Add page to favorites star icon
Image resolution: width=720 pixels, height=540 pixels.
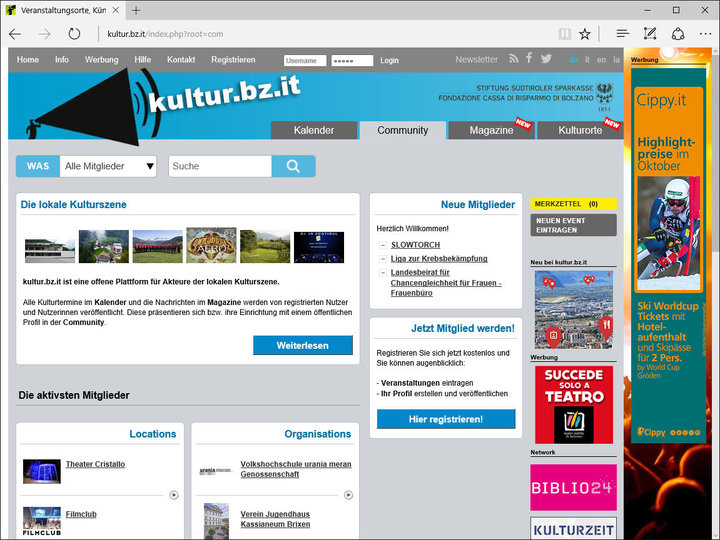coord(585,34)
